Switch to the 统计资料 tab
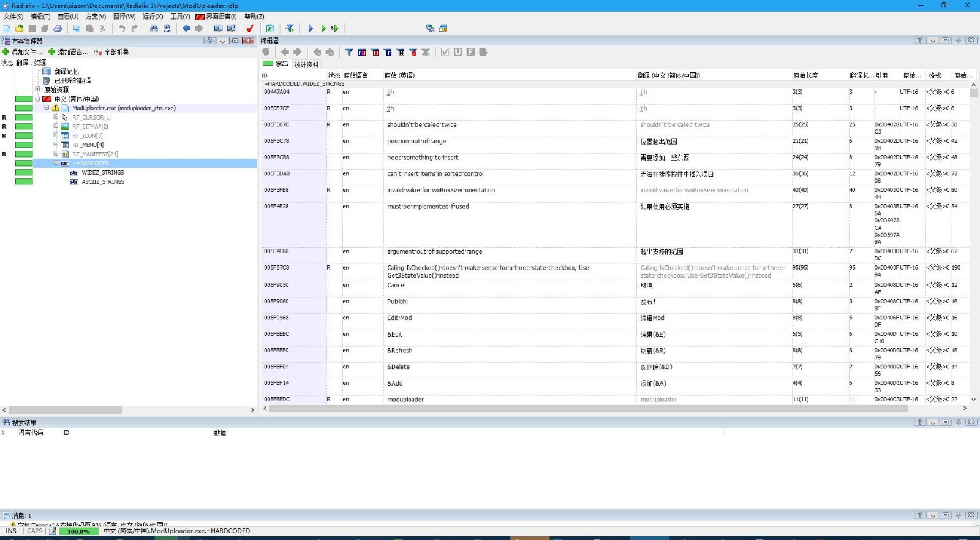The height and width of the screenshot is (540, 980). 306,64
